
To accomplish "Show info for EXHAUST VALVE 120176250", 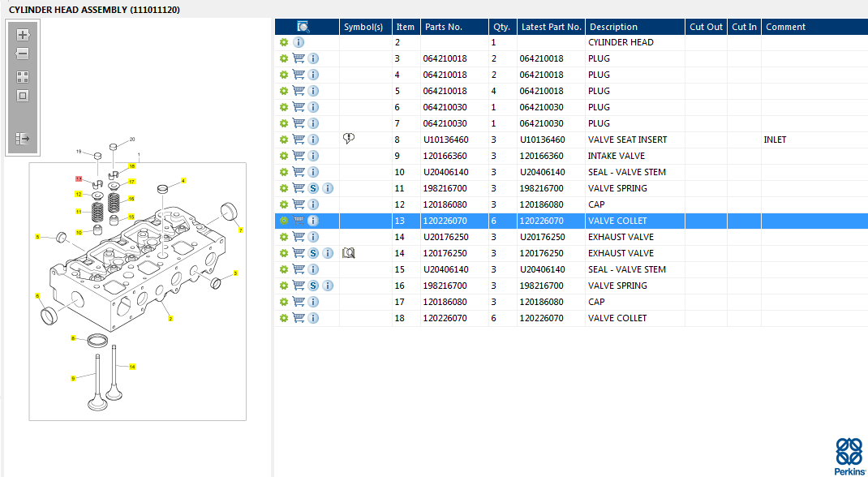I will [328, 253].
